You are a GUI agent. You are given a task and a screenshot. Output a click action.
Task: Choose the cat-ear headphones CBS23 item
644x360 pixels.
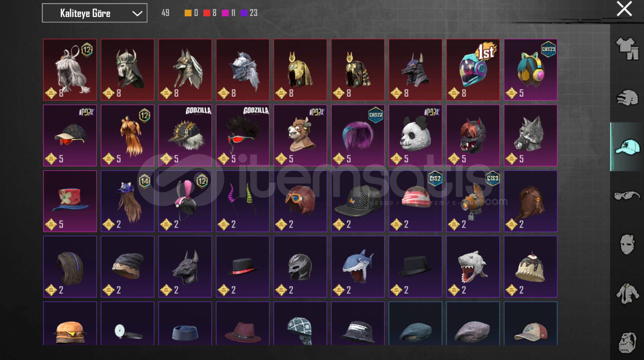[x=530, y=70]
